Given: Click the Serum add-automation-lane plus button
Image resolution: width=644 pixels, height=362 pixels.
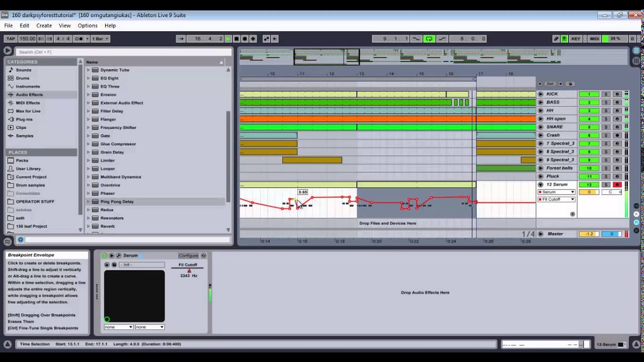Looking at the screenshot, I should [573, 214].
